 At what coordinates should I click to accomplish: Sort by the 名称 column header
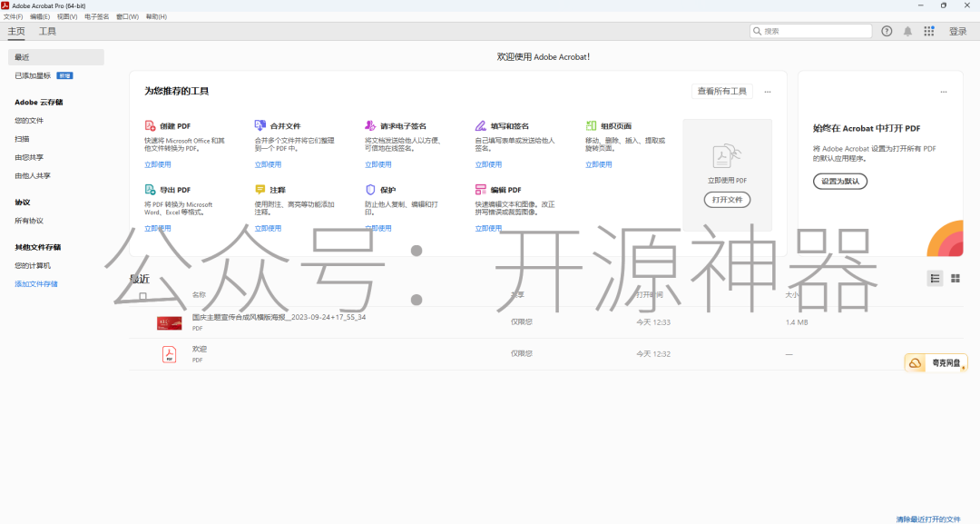[199, 294]
